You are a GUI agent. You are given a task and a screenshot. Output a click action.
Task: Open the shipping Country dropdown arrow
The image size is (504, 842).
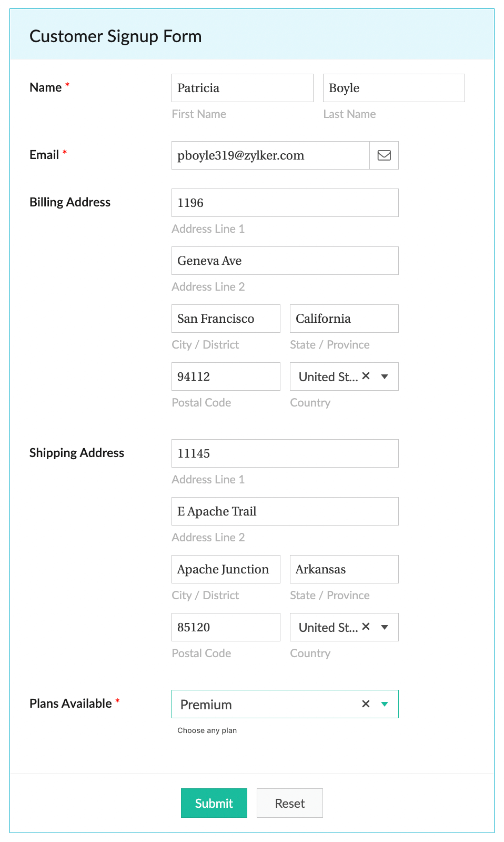(385, 627)
